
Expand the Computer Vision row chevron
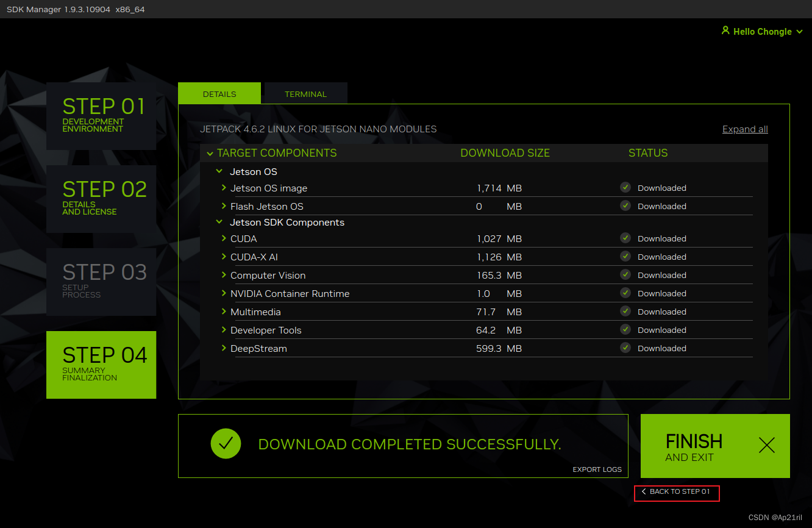(224, 275)
